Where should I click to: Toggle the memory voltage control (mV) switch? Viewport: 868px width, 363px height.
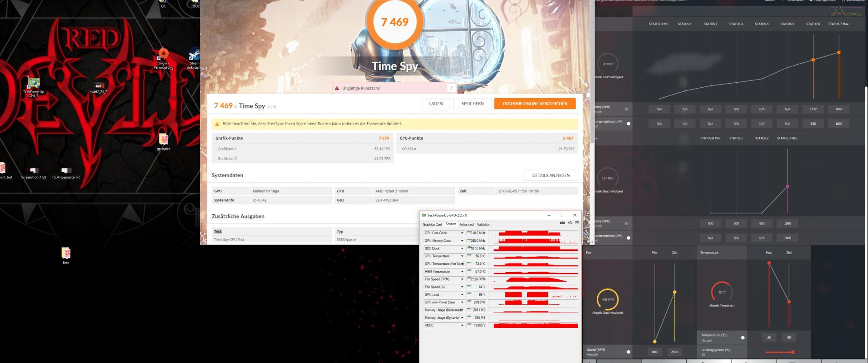point(627,238)
